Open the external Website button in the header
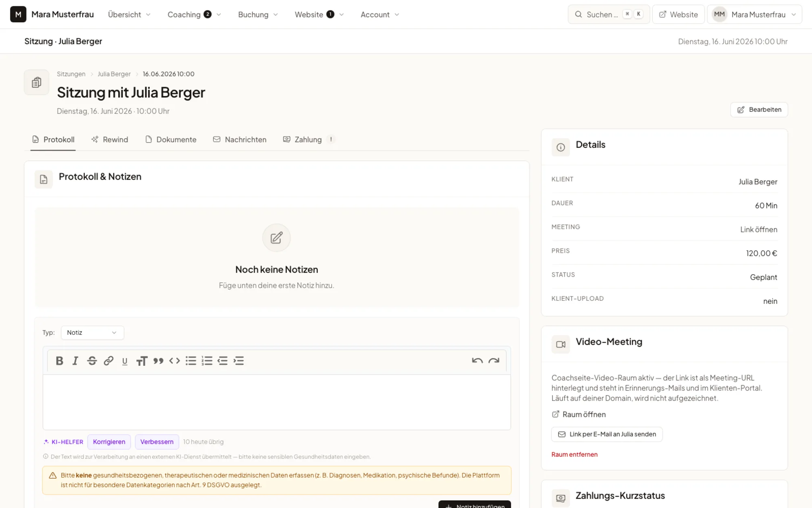This screenshot has width=812, height=508. [678, 14]
